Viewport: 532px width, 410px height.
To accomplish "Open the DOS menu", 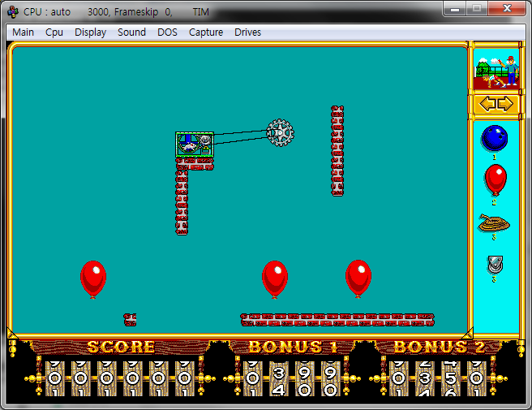I will click(x=167, y=32).
